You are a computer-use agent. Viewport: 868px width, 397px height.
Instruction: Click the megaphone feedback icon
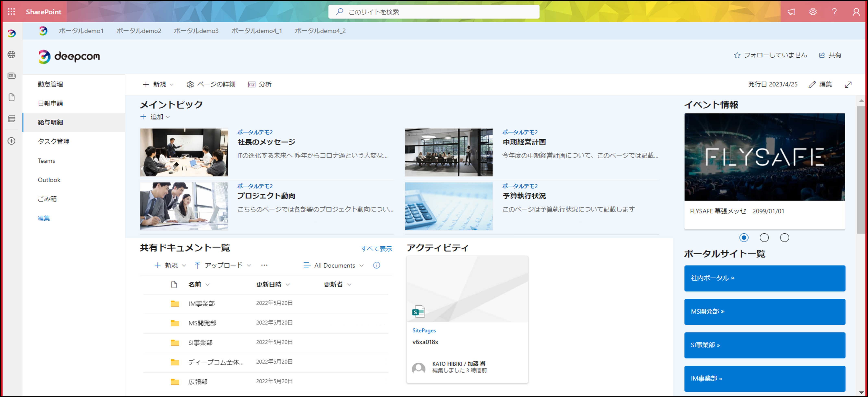coord(791,12)
